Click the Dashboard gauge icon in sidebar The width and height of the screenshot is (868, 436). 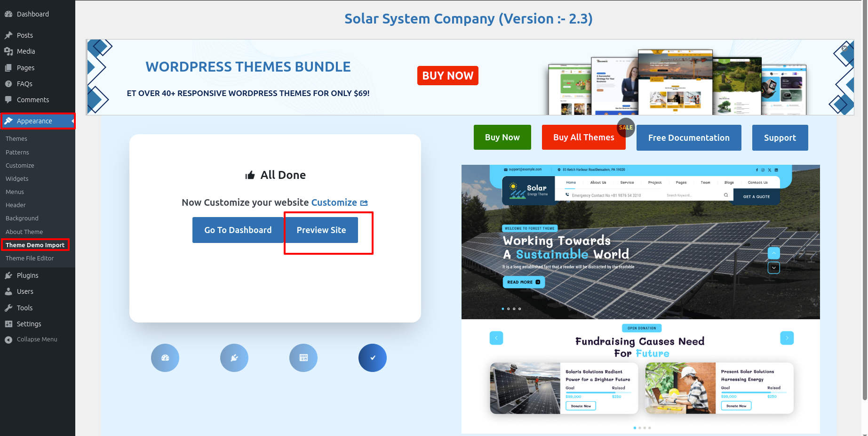coord(8,14)
